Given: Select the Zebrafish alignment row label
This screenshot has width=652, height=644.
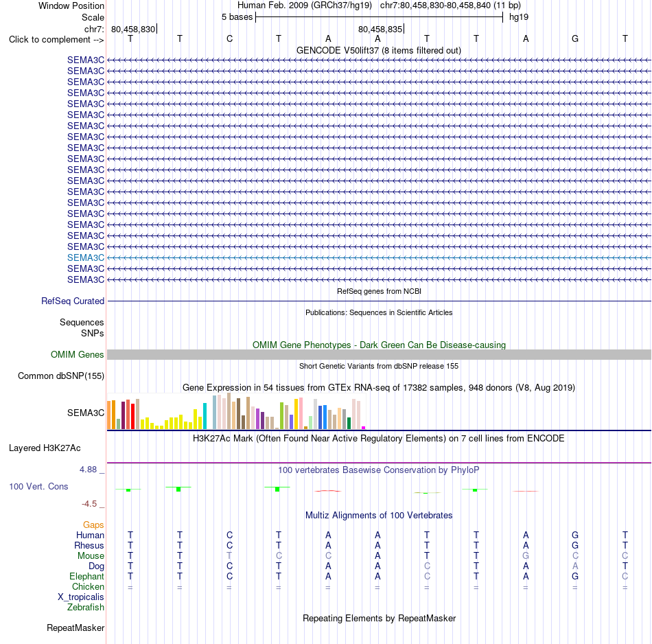Looking at the screenshot, I should (86, 608).
